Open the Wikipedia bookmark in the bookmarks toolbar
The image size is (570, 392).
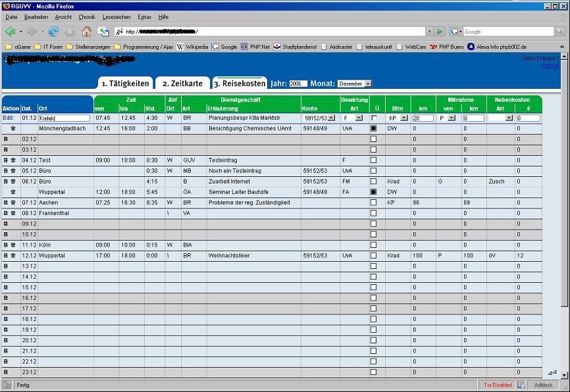192,47
